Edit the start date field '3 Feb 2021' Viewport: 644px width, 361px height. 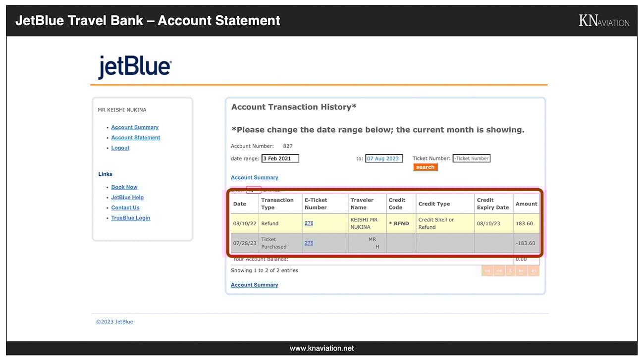click(x=280, y=158)
